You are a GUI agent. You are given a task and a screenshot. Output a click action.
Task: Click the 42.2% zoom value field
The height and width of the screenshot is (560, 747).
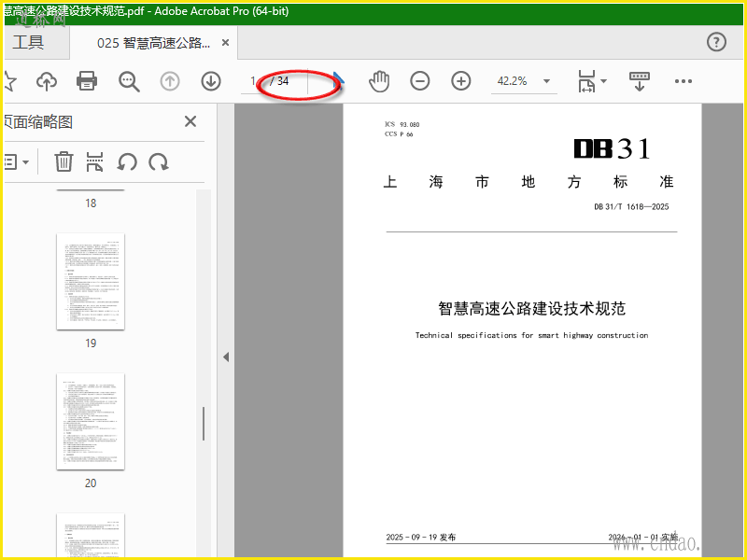click(513, 81)
